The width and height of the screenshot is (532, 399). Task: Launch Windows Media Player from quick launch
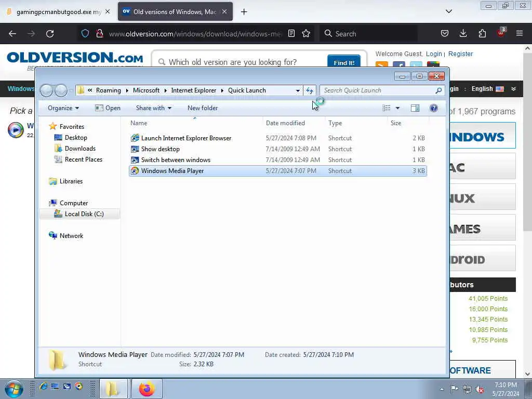79,386
